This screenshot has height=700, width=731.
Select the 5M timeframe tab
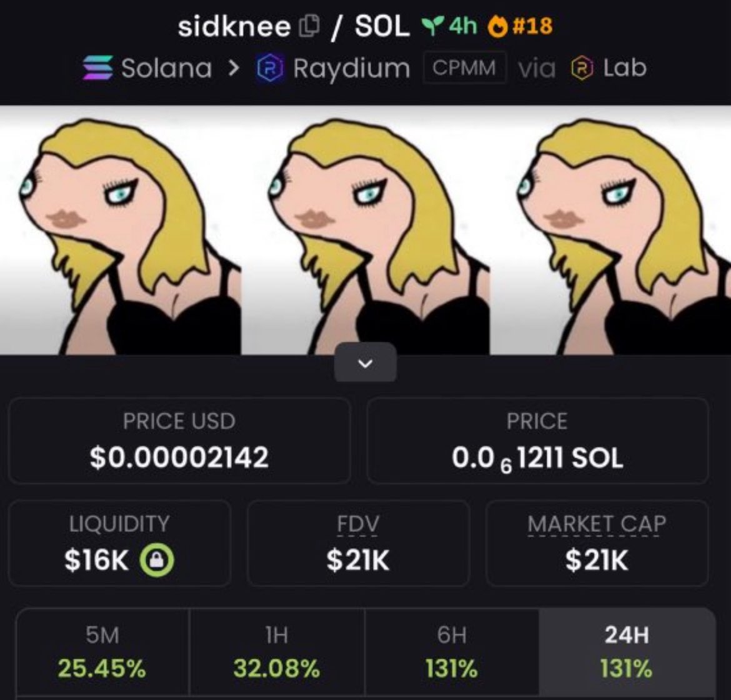tap(102, 652)
